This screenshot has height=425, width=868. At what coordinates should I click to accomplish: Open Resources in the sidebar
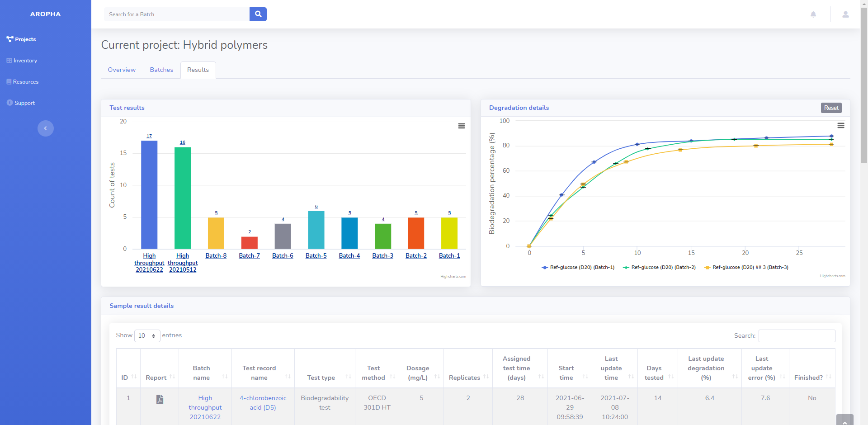click(23, 82)
